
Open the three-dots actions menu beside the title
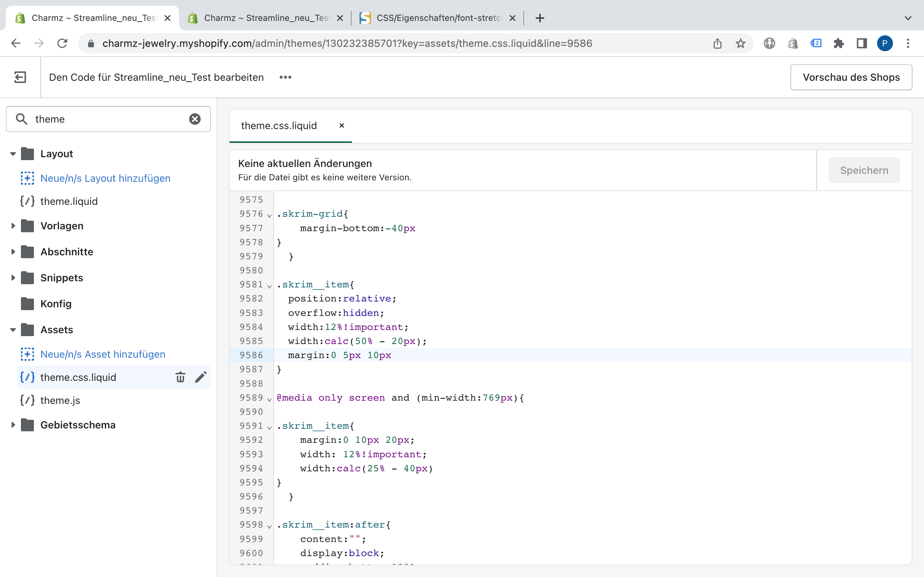click(x=285, y=77)
